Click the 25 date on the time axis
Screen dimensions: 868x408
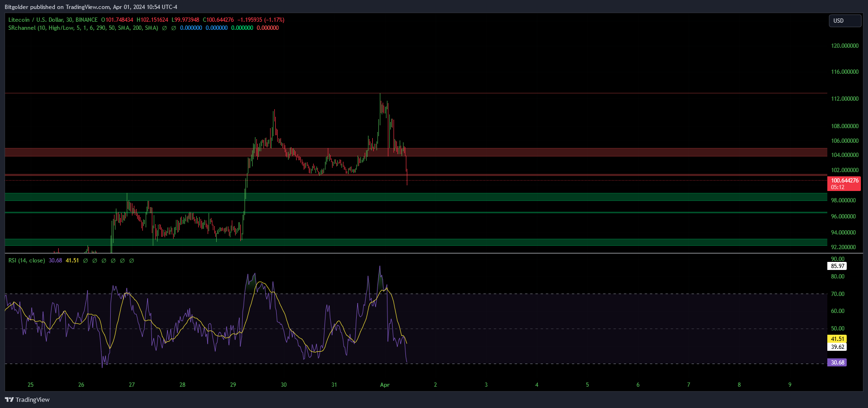[x=31, y=385]
